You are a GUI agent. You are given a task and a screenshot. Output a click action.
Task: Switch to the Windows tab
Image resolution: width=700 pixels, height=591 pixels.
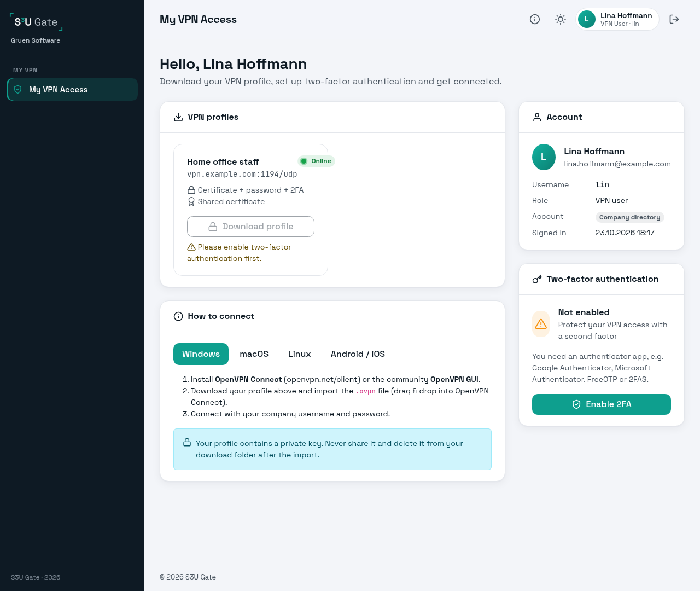click(201, 354)
